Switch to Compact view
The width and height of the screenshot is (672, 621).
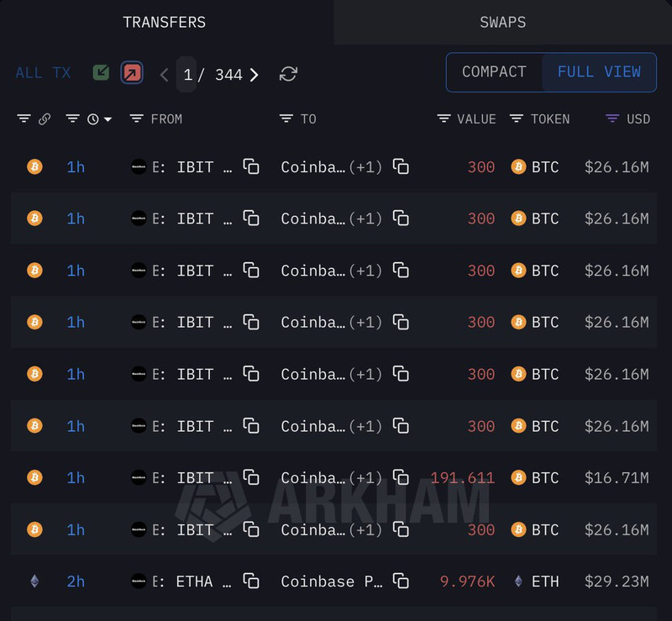(x=494, y=72)
